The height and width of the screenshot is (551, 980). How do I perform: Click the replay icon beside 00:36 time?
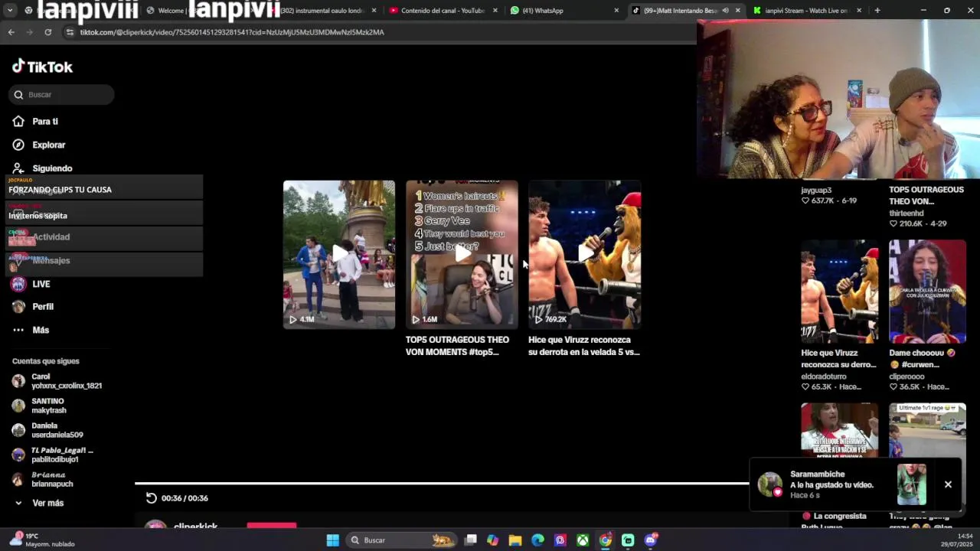click(152, 498)
